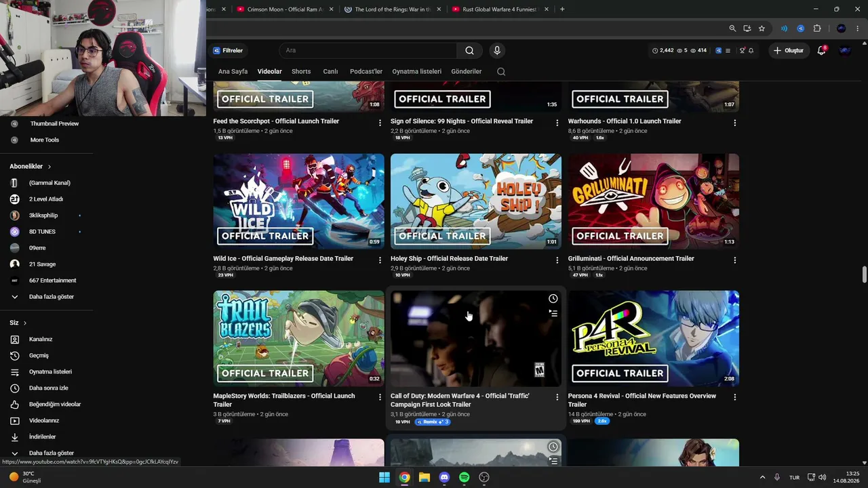Open the Podcast'ler tab
Screen dimensions: 868x488
pos(366,71)
